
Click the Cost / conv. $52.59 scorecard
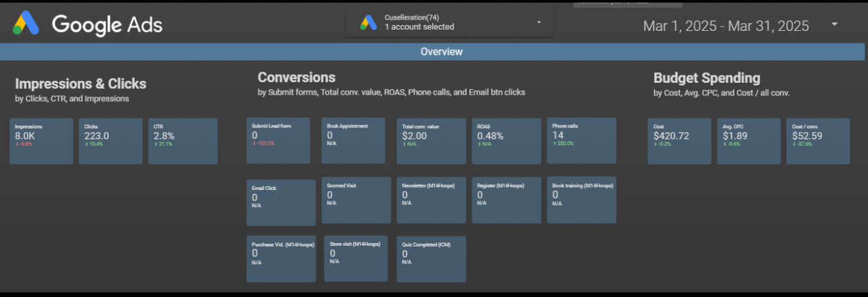[818, 141]
